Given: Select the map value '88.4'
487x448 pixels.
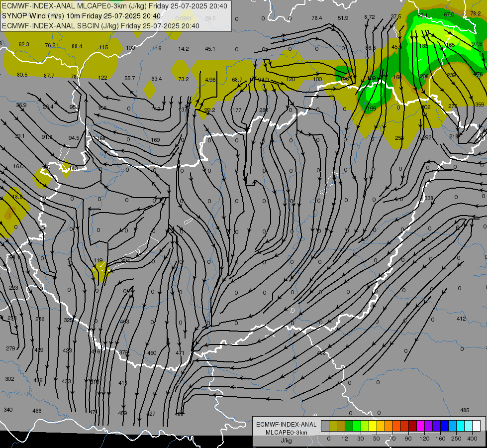Looking at the screenshot, I should click(77, 46).
